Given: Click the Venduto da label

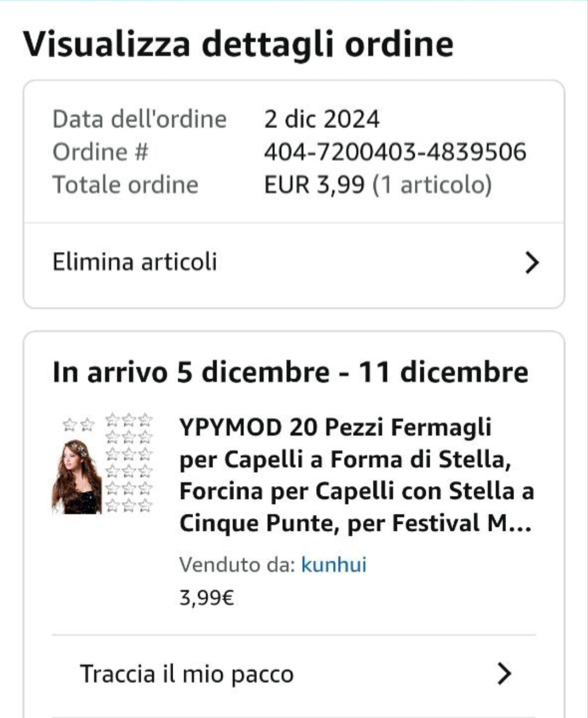Looking at the screenshot, I should (x=236, y=565).
